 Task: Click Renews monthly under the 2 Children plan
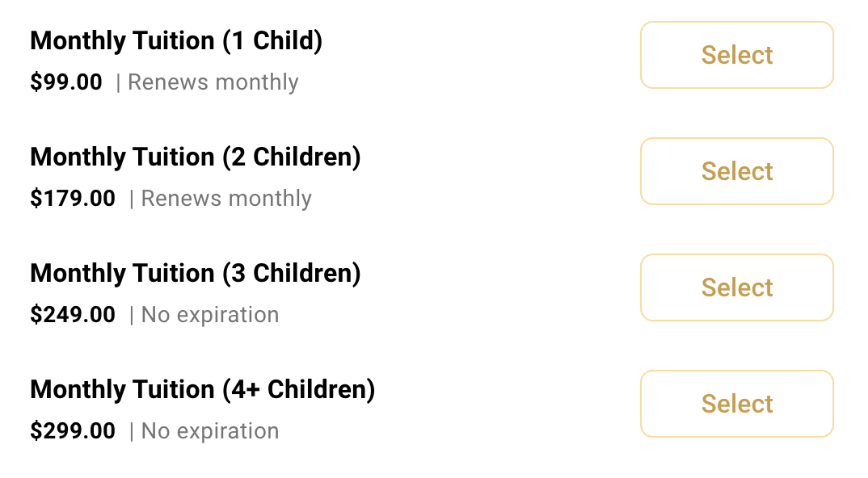(226, 199)
